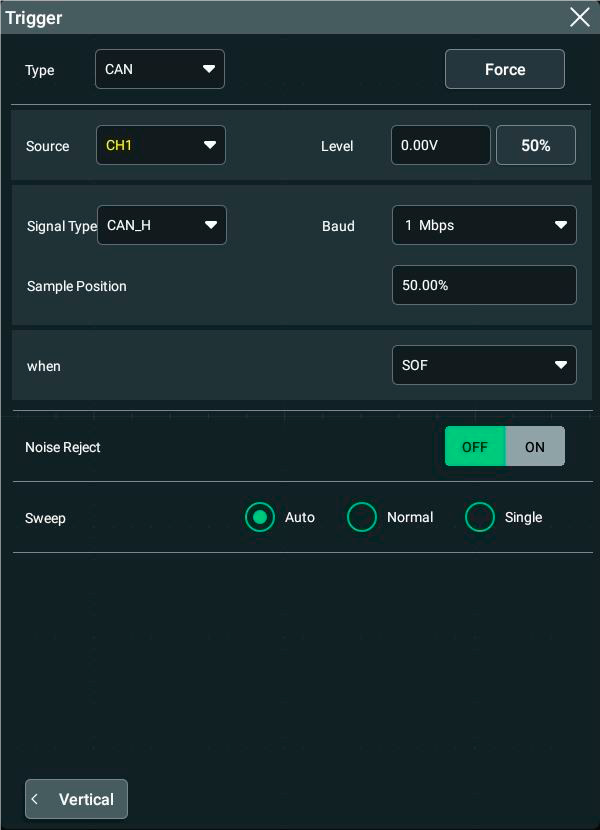Click the Source dropdown arrow icon
The width and height of the screenshot is (600, 830).
(x=210, y=145)
